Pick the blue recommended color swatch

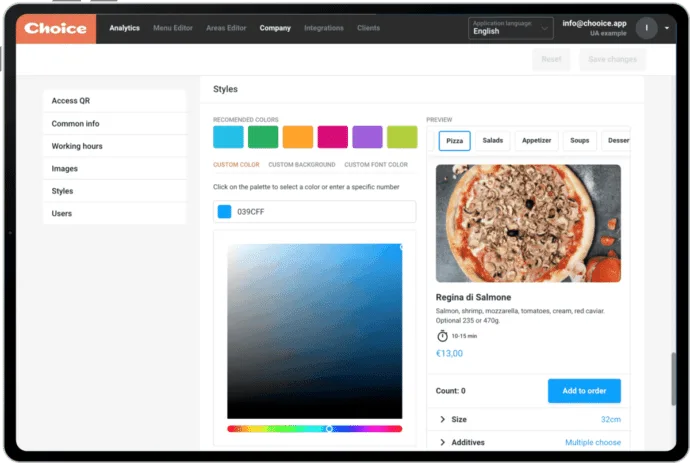pos(228,137)
